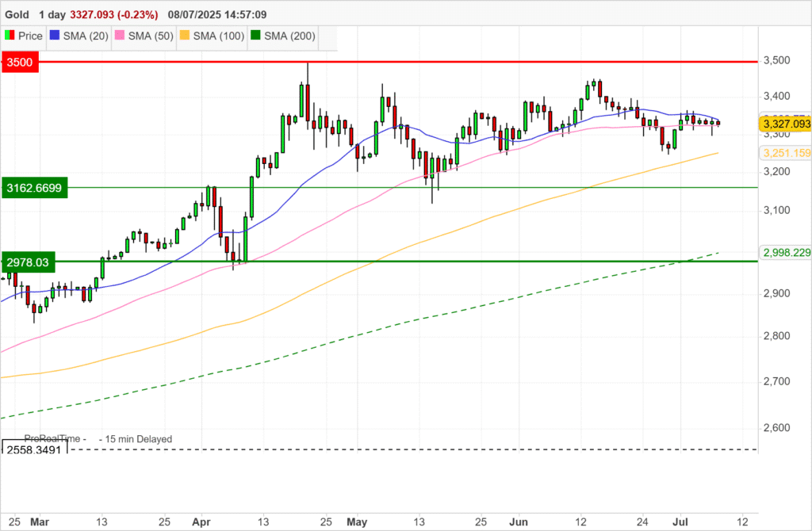Click the 3,251.159 SMA 100 value tag

point(786,152)
